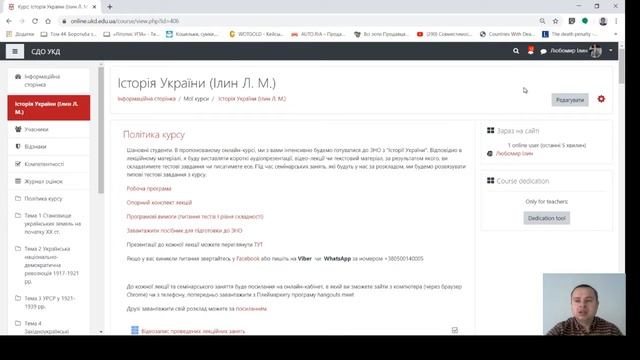Select red Історія України sidebar item
Viewport: 640px width, 360px height.
(x=49, y=108)
